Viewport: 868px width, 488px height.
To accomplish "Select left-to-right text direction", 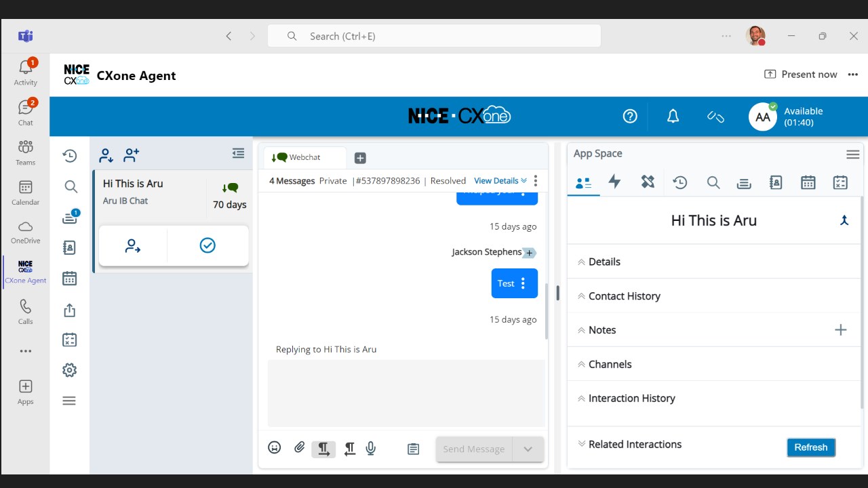I will click(x=323, y=448).
